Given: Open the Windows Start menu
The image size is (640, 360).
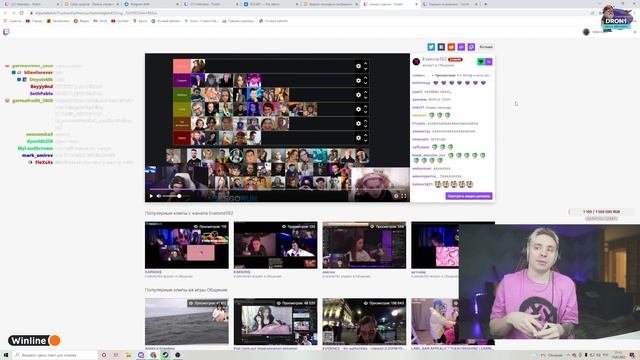Looking at the screenshot, I should [6, 355].
